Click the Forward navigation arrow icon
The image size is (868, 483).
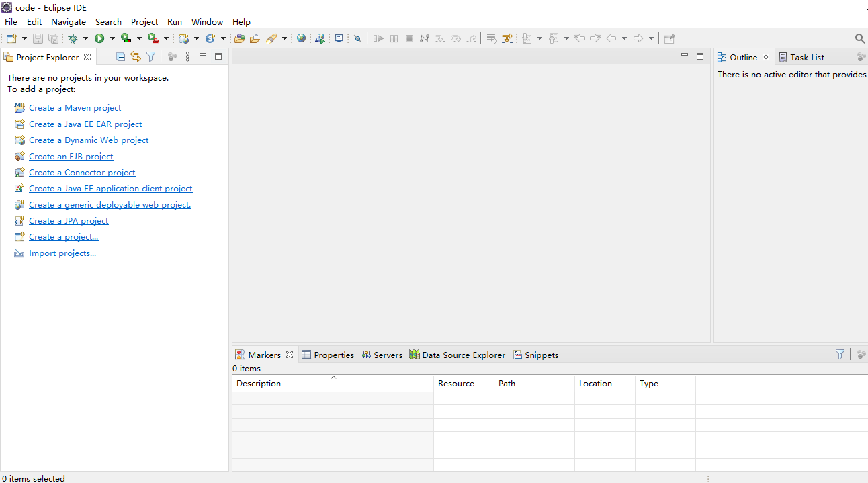(638, 38)
